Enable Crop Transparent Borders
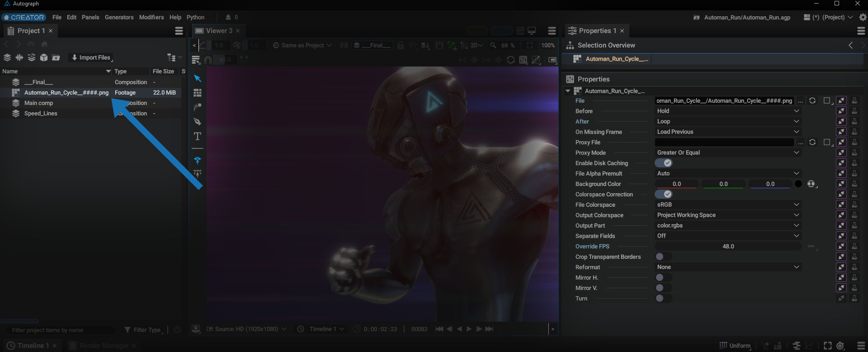868x352 pixels. (664, 257)
